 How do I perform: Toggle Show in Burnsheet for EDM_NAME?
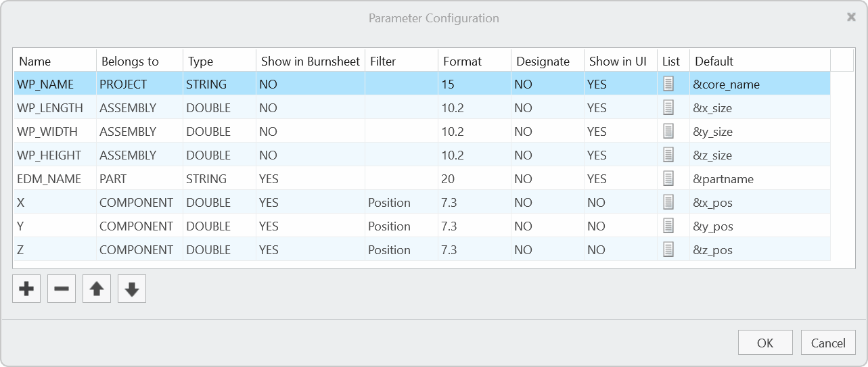click(x=309, y=179)
